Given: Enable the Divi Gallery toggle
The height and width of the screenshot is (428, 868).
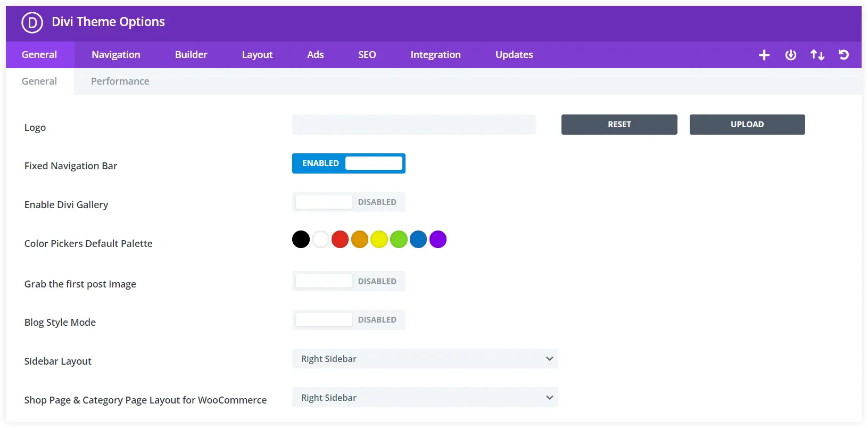Looking at the screenshot, I should coord(349,202).
